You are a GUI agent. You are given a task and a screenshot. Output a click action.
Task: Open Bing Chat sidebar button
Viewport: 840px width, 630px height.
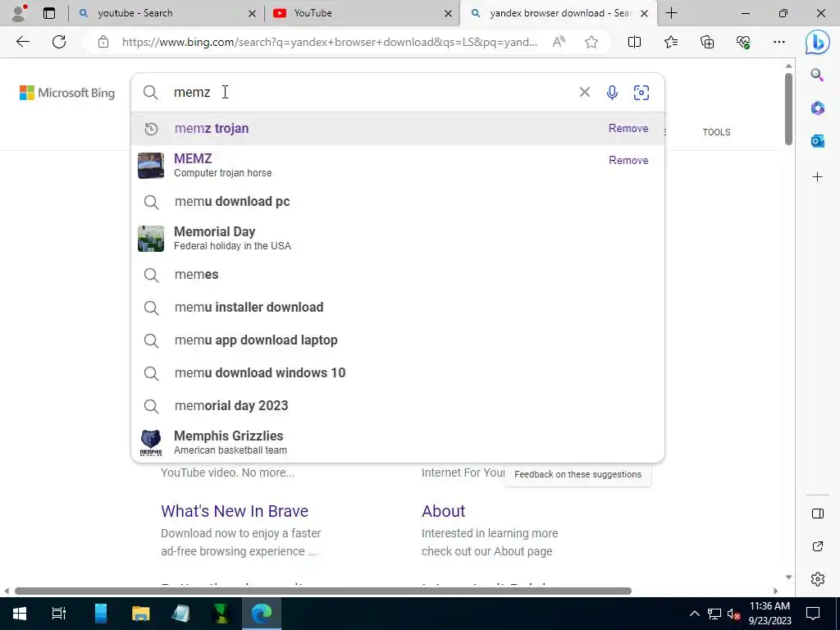click(x=818, y=43)
